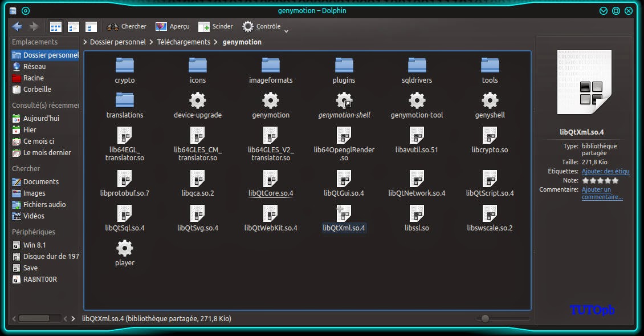This screenshot has height=336, width=644.
Task: Open Disque dur de 197 device
Action: (x=45, y=257)
